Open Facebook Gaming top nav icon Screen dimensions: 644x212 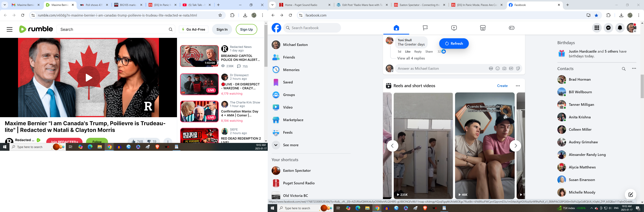coord(512,28)
